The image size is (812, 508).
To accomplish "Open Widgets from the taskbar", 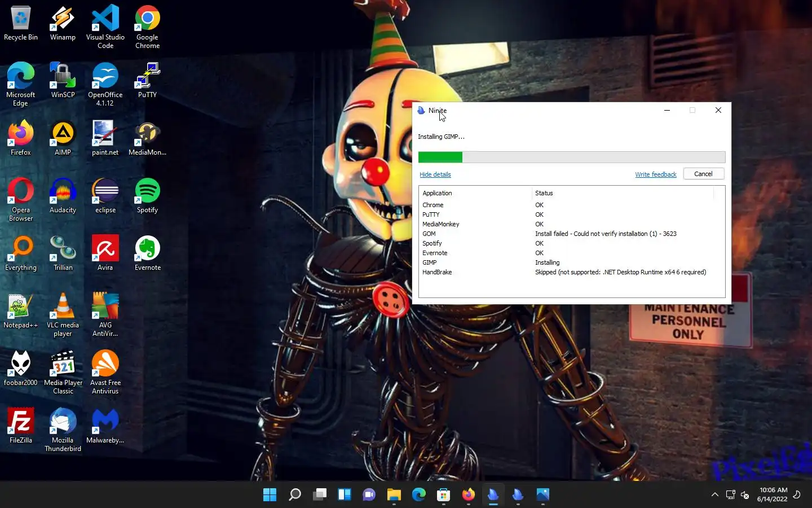I will [x=345, y=495].
